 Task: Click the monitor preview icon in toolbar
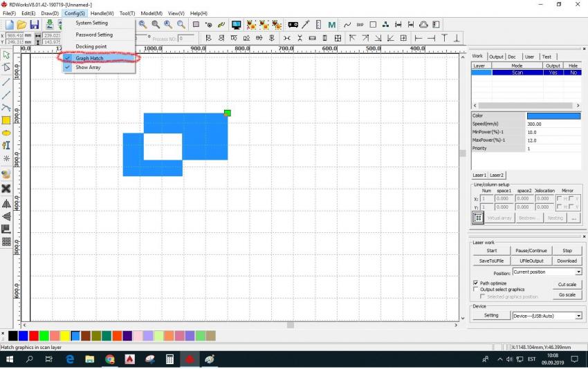click(x=236, y=25)
